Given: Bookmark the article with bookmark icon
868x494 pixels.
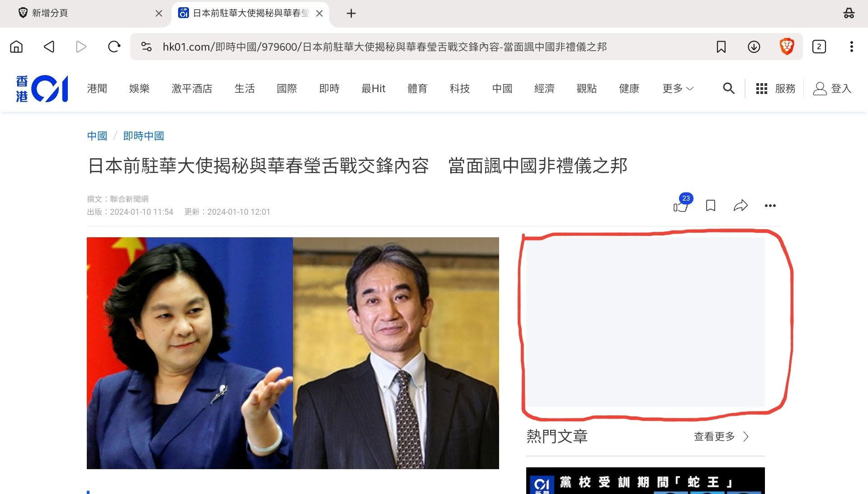Looking at the screenshot, I should (710, 206).
